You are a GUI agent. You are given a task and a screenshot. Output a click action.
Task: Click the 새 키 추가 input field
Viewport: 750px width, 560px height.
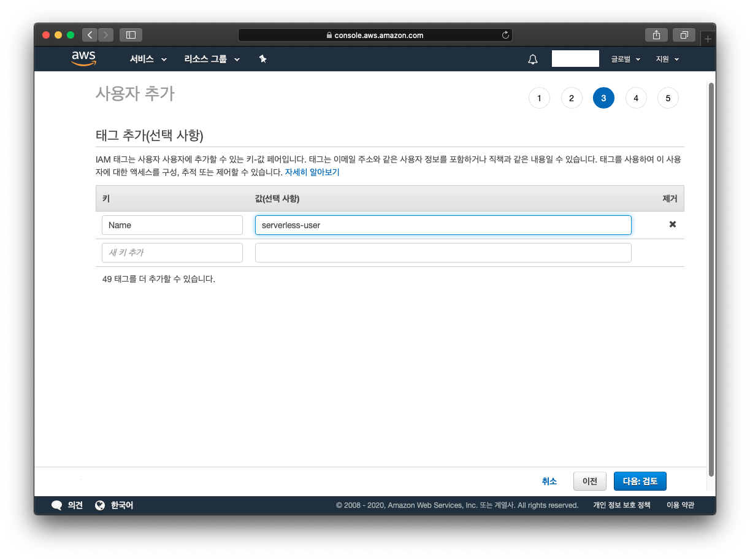(x=172, y=252)
